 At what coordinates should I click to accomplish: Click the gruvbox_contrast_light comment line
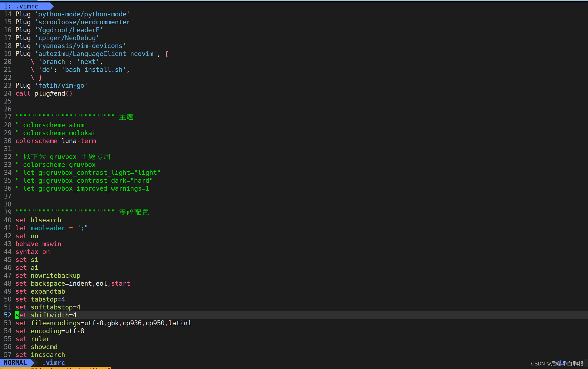point(88,173)
